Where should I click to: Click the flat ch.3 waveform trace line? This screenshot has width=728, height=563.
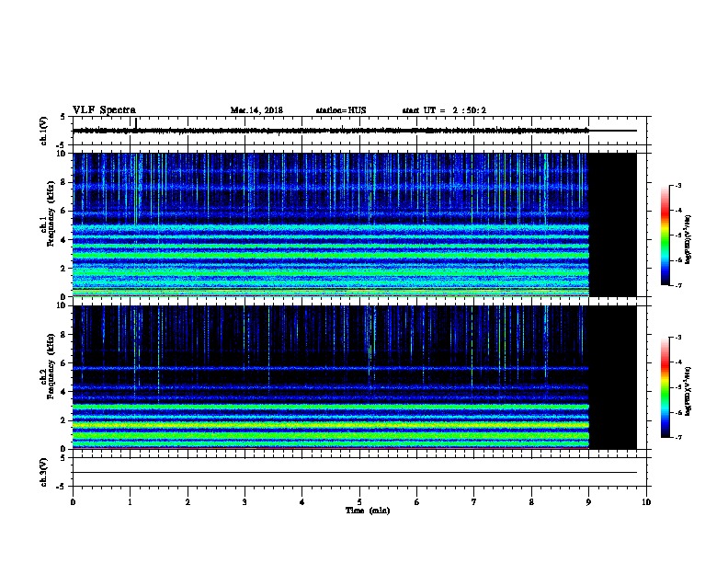tap(355, 473)
